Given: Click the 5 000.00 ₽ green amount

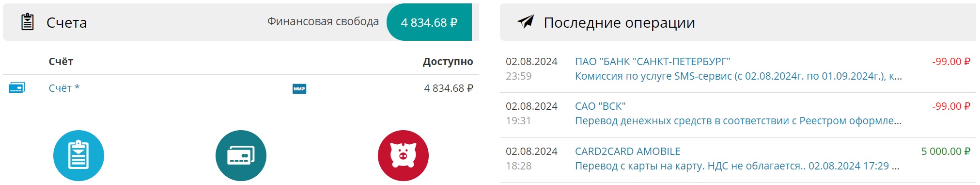Looking at the screenshot, I should 946,151.
